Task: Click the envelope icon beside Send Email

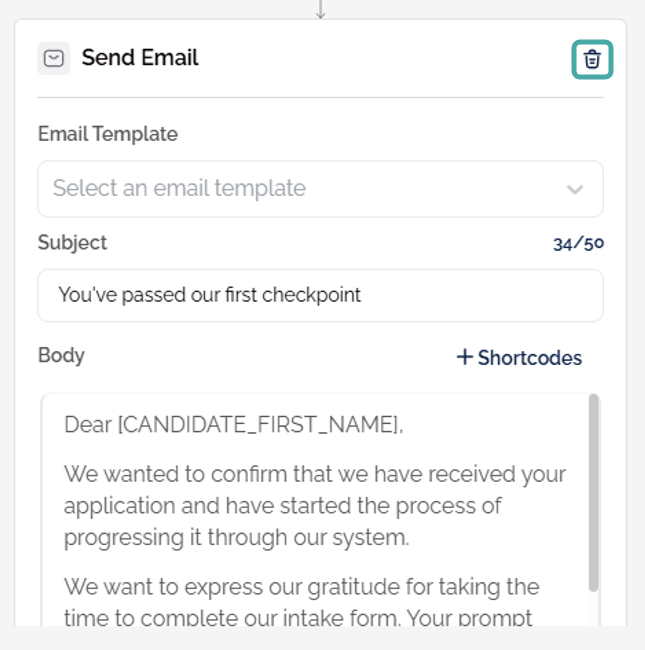Action: (54, 59)
